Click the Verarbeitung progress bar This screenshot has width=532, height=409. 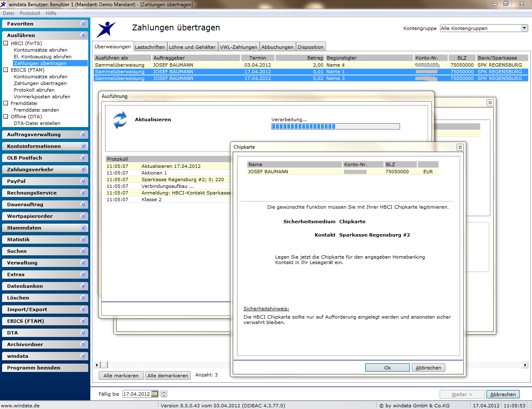[336, 127]
